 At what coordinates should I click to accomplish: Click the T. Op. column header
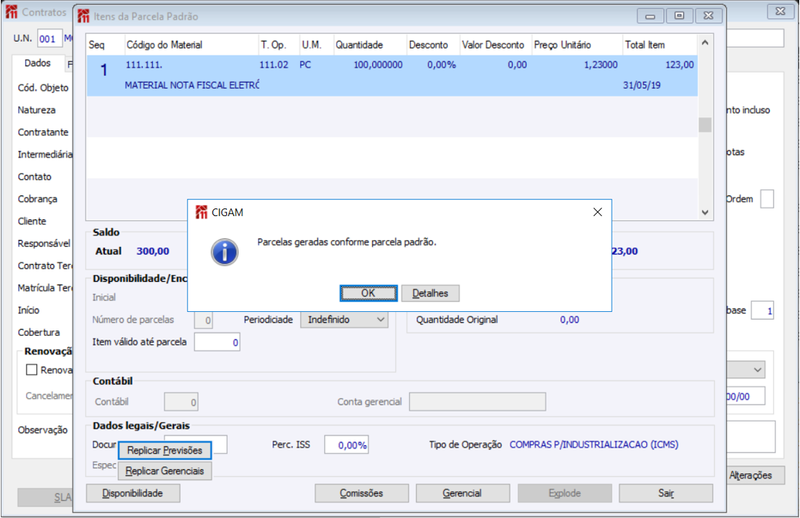[x=279, y=45]
